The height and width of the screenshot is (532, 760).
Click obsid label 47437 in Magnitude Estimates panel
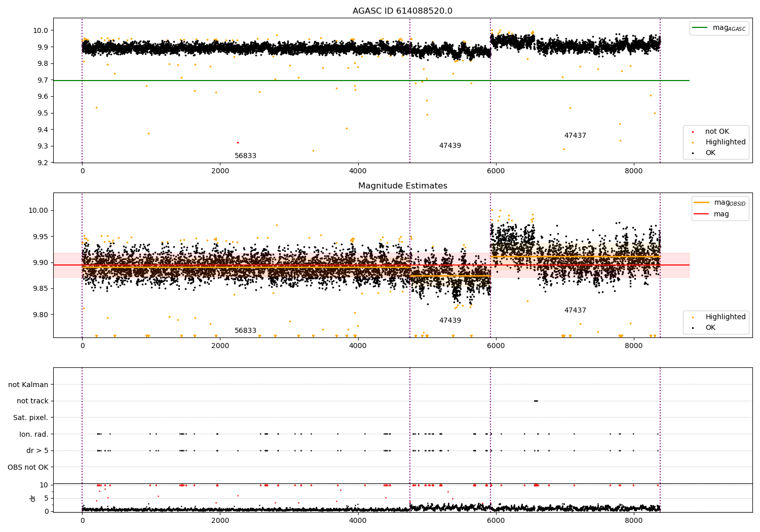pyautogui.click(x=575, y=311)
